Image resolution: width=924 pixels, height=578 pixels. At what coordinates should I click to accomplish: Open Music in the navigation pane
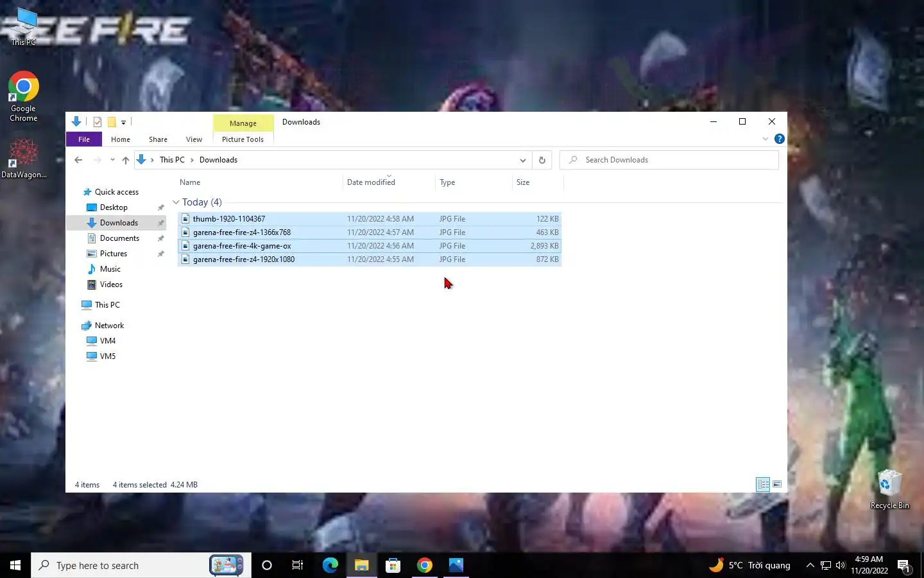pyautogui.click(x=110, y=269)
